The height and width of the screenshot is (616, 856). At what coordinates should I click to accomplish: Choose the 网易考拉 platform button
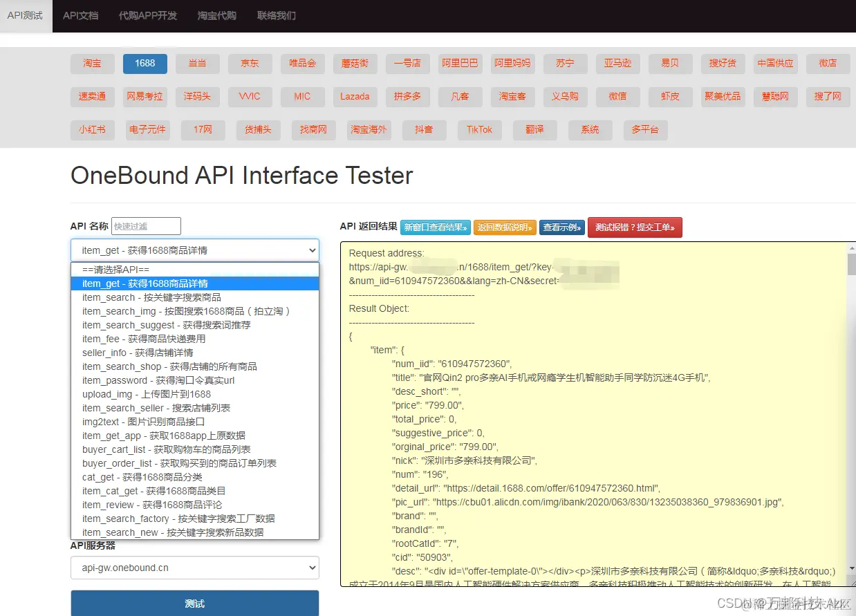(x=145, y=96)
